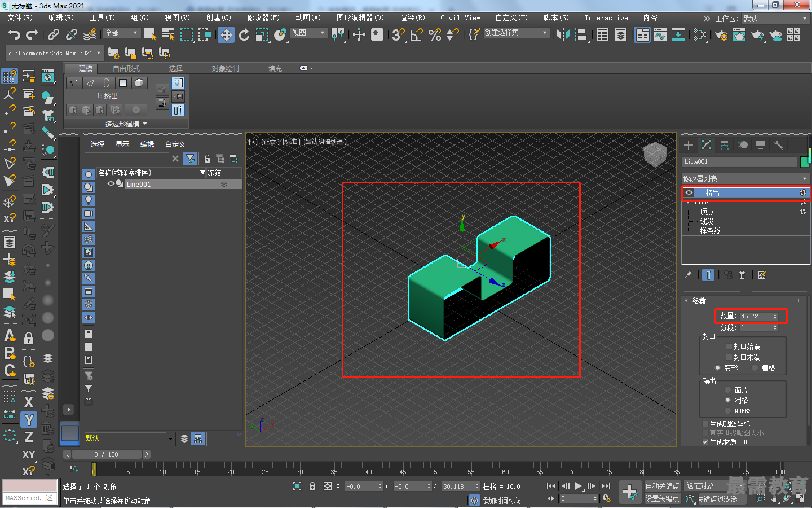This screenshot has height=508, width=812.
Task: Open the Render Setup teapot icon
Action: tap(721, 35)
